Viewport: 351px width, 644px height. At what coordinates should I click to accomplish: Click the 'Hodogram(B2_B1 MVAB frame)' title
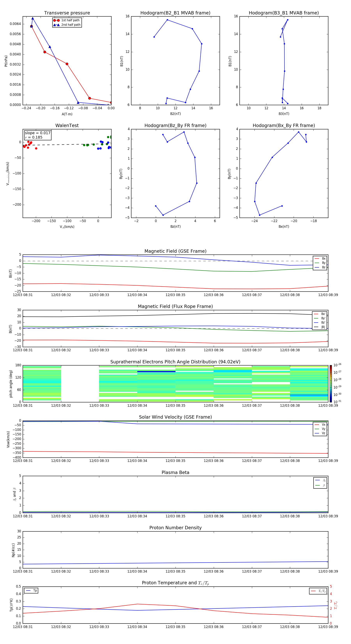click(175, 13)
